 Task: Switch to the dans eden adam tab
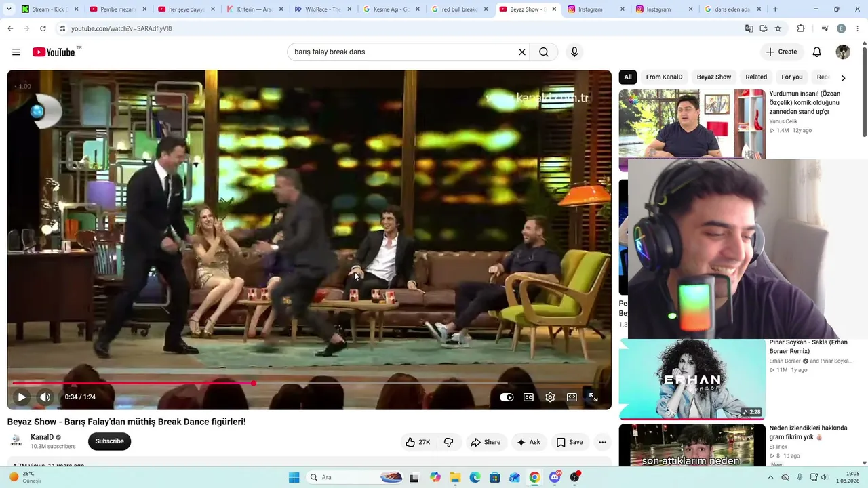(x=731, y=9)
